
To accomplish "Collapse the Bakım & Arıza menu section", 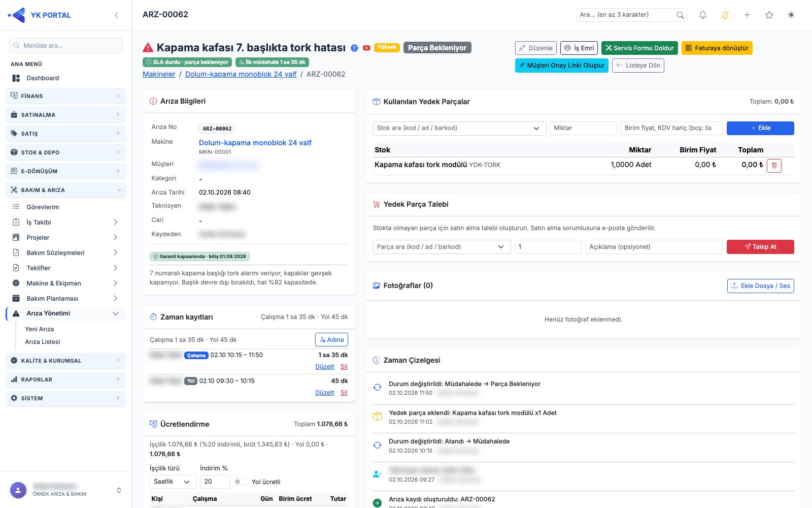I will 66,190.
